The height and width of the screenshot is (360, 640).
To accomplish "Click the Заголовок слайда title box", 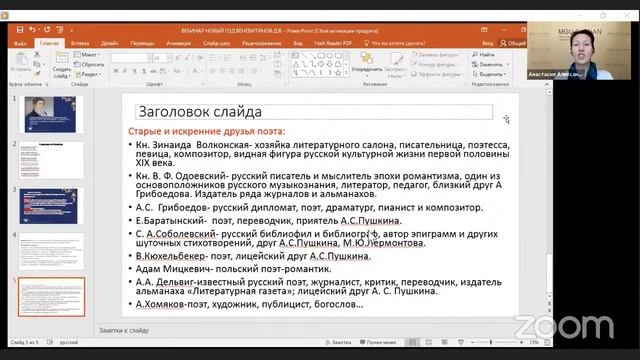I will [x=314, y=112].
